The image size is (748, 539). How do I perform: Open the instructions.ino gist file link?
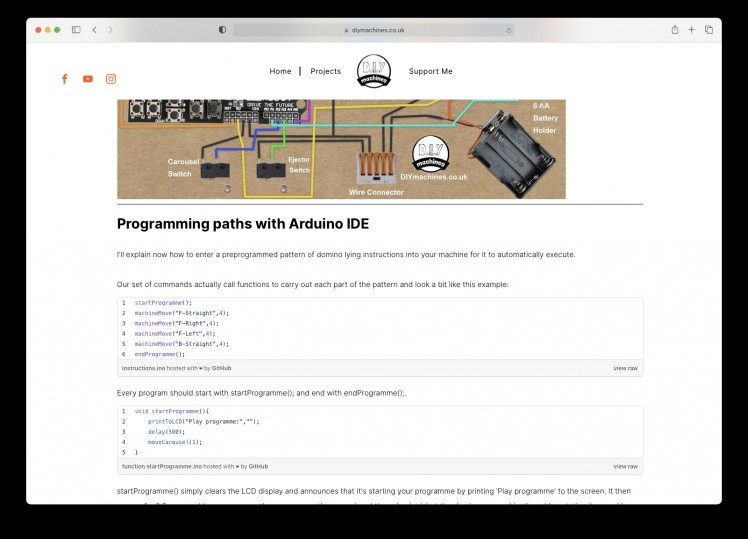(x=143, y=368)
